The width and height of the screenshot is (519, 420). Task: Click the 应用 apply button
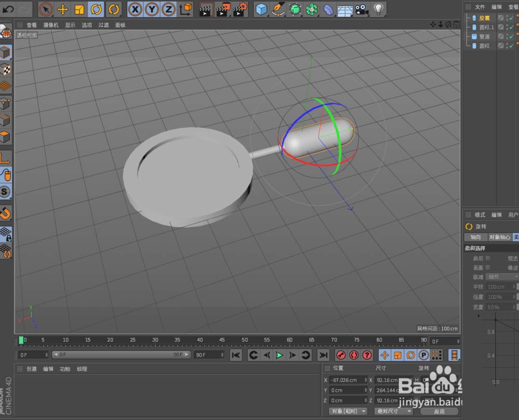click(439, 411)
